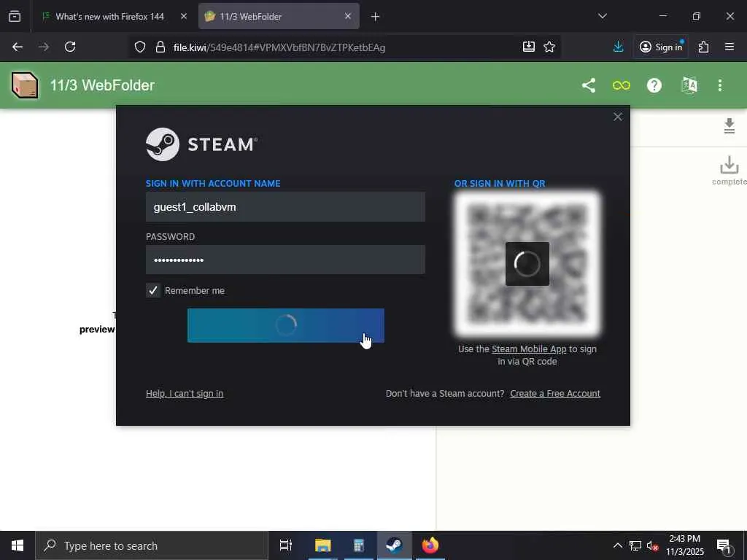
Task: Click the taskbar search box
Action: 152,545
